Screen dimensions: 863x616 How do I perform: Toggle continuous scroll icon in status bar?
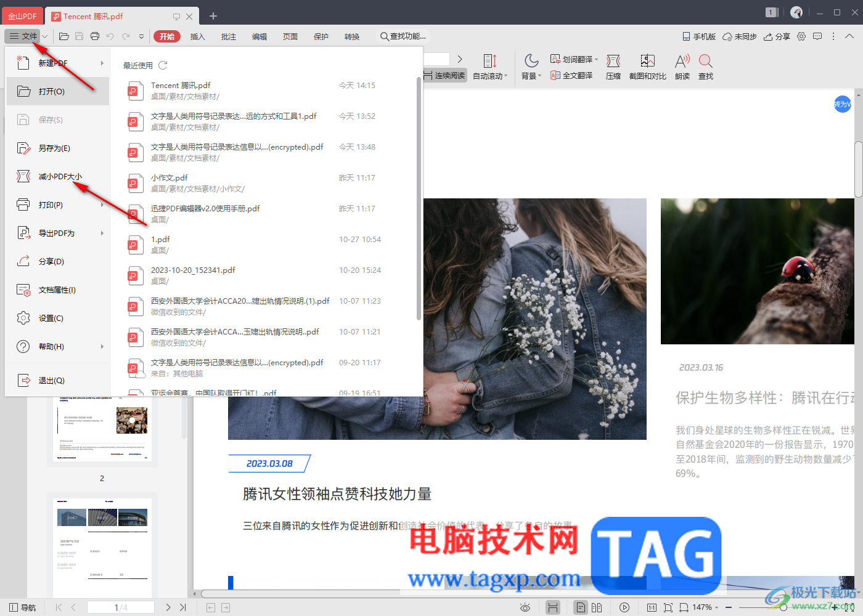[x=553, y=607]
